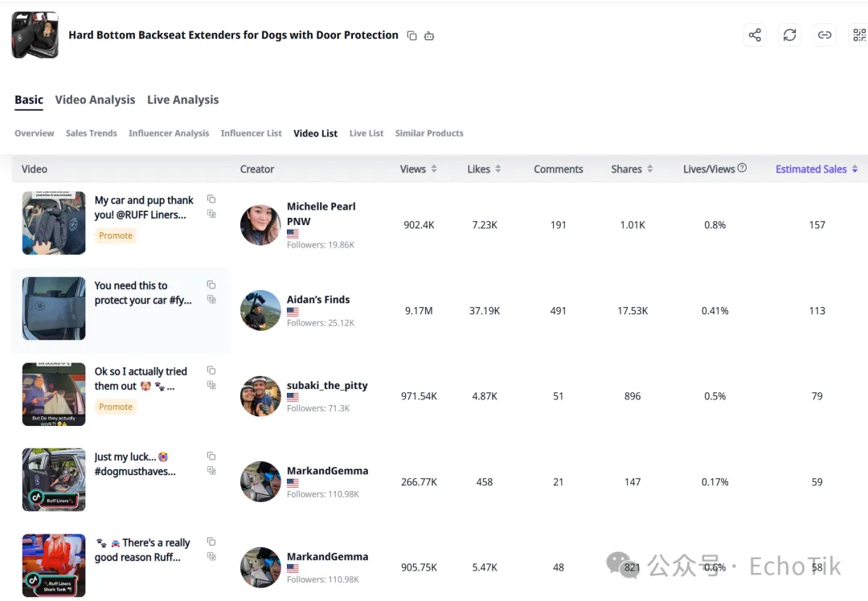Open the QR code icon button
The height and width of the screenshot is (601, 868).
point(858,35)
